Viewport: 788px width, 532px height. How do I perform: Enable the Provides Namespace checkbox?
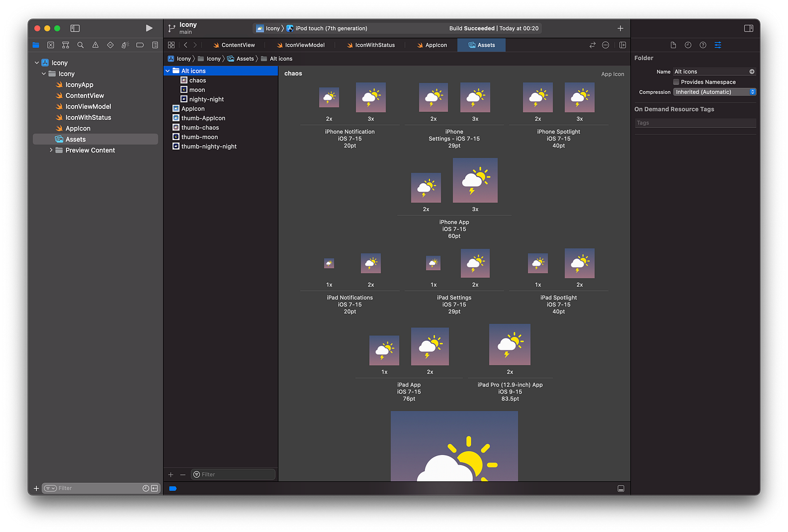coord(676,82)
